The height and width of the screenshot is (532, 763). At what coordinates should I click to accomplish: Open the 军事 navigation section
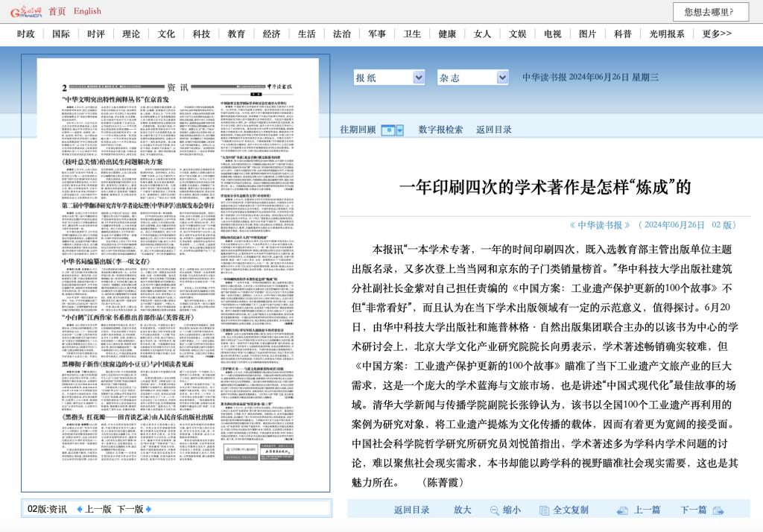(x=376, y=34)
